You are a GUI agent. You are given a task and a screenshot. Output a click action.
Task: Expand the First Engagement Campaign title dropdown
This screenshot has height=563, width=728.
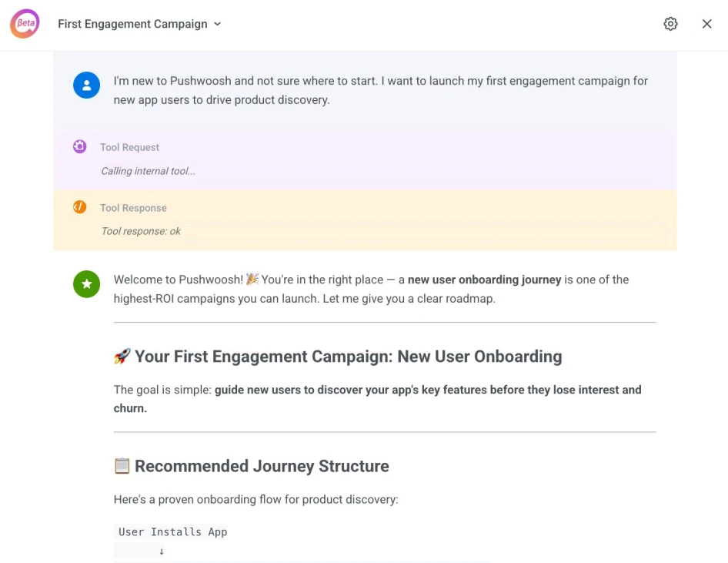pos(217,24)
